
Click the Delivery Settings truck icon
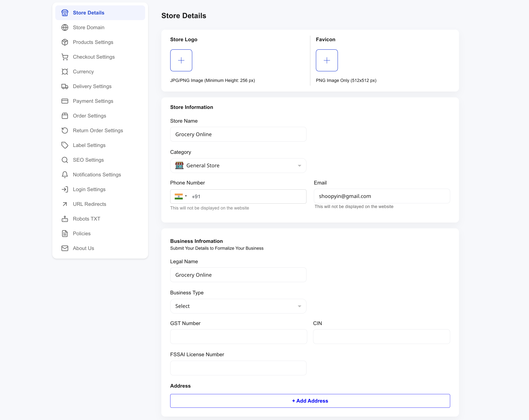coord(65,86)
